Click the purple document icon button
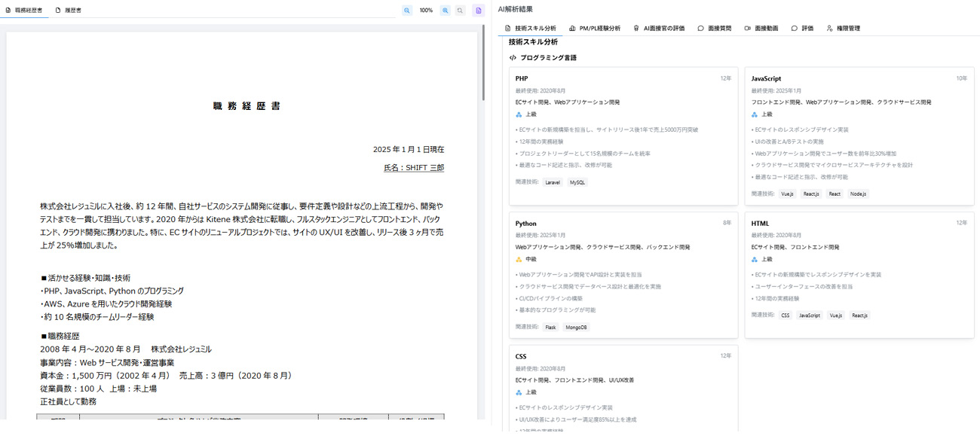The height and width of the screenshot is (439, 980). [x=478, y=11]
